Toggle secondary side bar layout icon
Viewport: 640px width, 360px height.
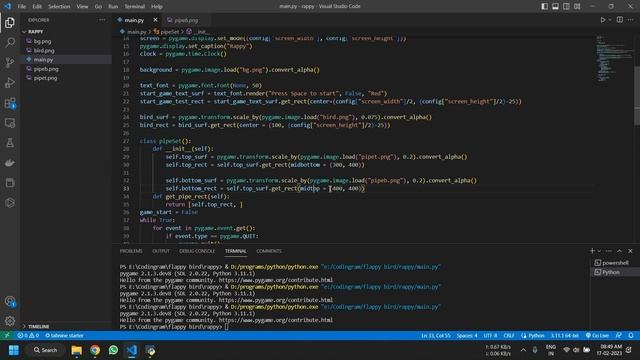click(566, 7)
